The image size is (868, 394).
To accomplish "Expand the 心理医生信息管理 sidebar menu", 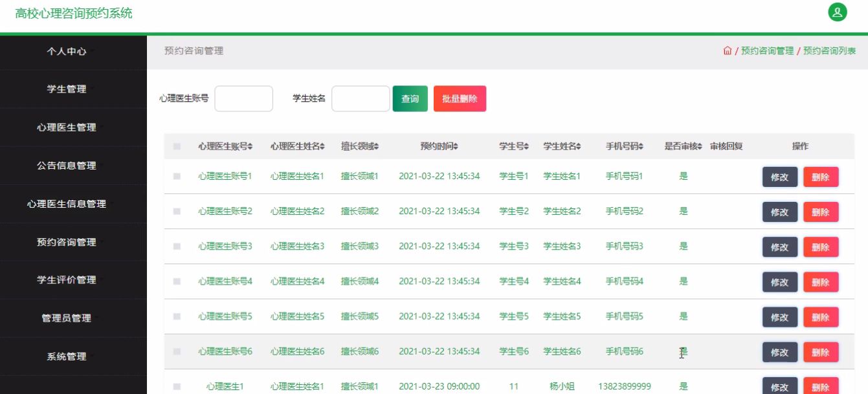I will click(x=73, y=204).
